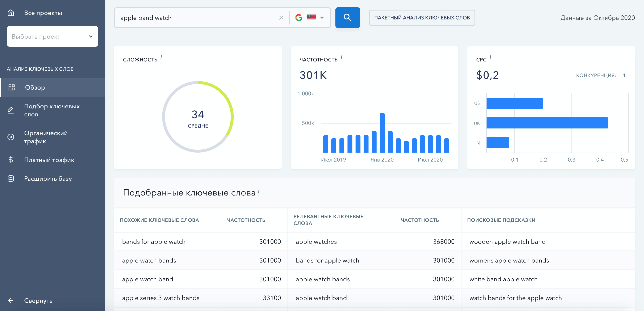644x311 pixels.
Task: Click the Данные за Октябрь 2020 label
Action: point(597,18)
